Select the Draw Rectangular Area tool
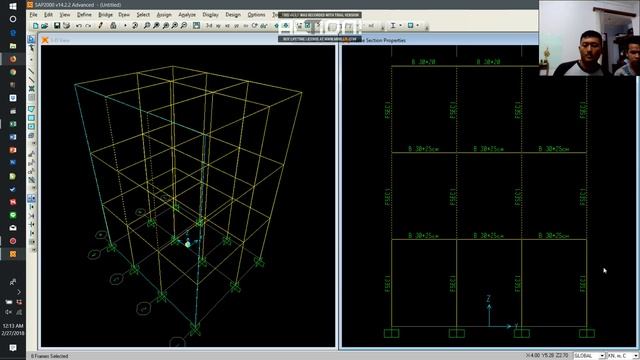 [x=31, y=118]
